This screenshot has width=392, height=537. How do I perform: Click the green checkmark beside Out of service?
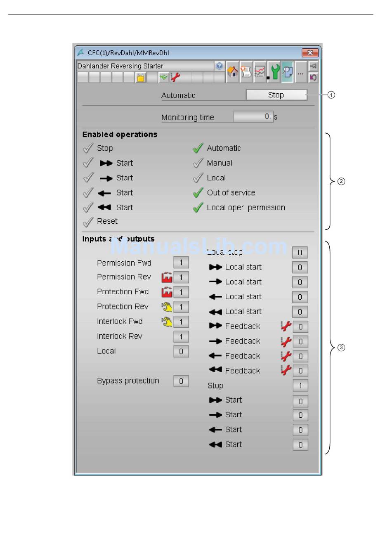click(x=198, y=193)
